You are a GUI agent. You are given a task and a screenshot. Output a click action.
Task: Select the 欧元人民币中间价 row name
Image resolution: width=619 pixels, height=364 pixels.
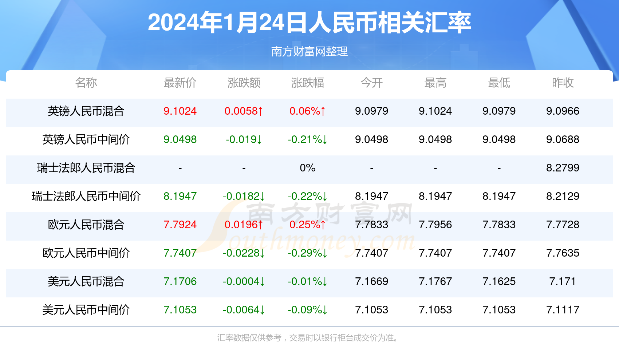[86, 253]
